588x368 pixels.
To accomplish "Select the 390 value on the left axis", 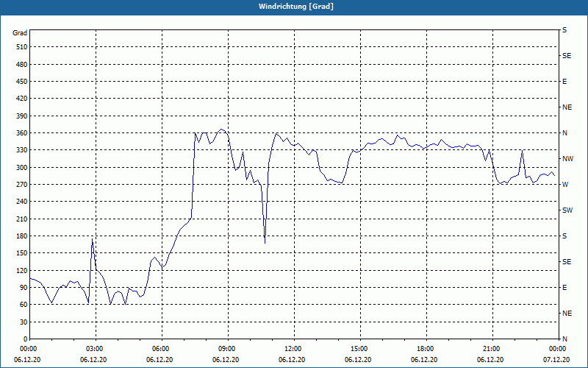I will [22, 116].
